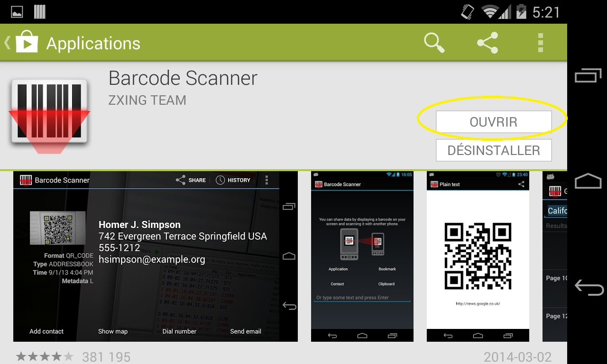The image size is (607, 364).
Task: Tap the Android home button
Action: point(588,182)
